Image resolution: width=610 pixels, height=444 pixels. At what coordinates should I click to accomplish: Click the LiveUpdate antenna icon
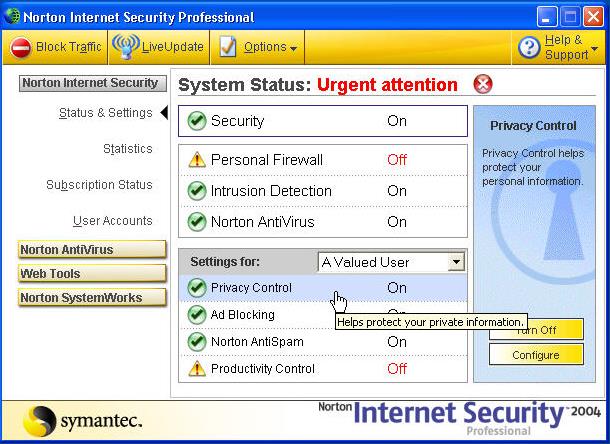(126, 47)
